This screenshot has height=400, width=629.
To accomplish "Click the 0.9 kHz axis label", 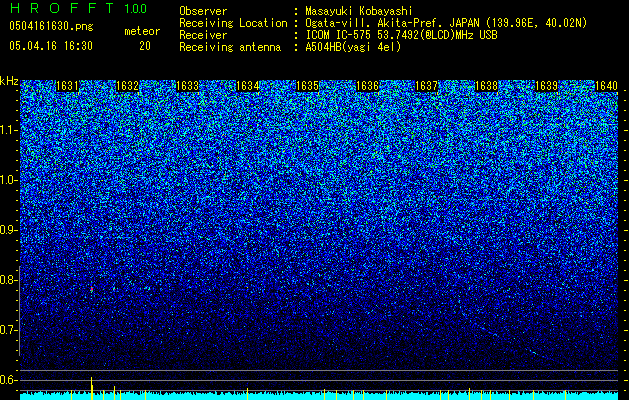I will 9,230.
